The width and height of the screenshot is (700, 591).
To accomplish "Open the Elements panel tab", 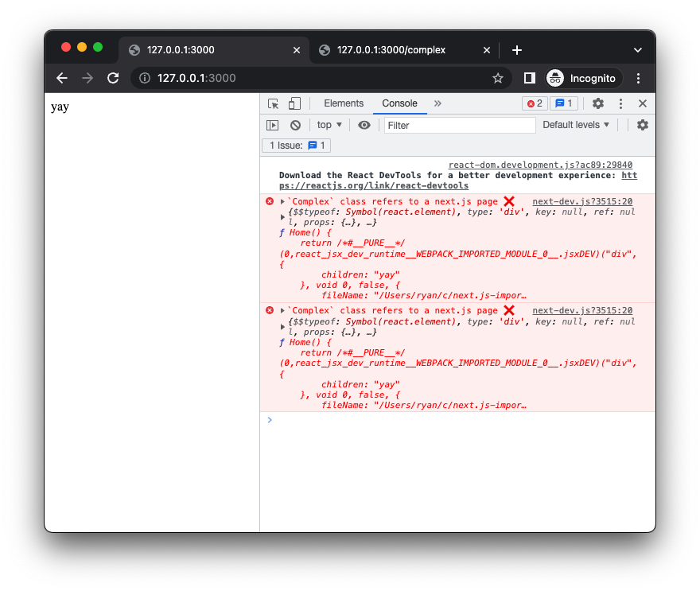I will pyautogui.click(x=344, y=103).
